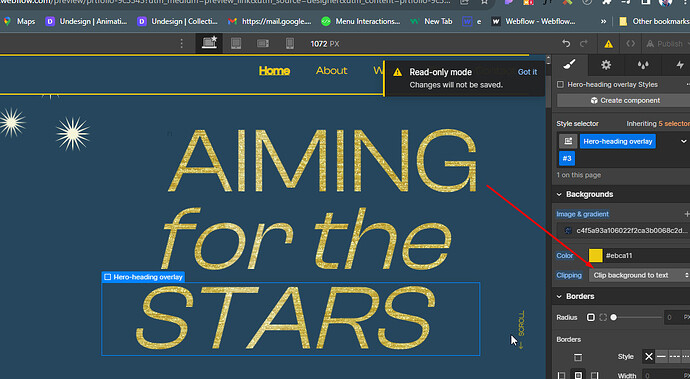Image resolution: width=690 pixels, height=379 pixels.
Task: Switch to mobile portrait breakpoint
Action: pos(290,44)
